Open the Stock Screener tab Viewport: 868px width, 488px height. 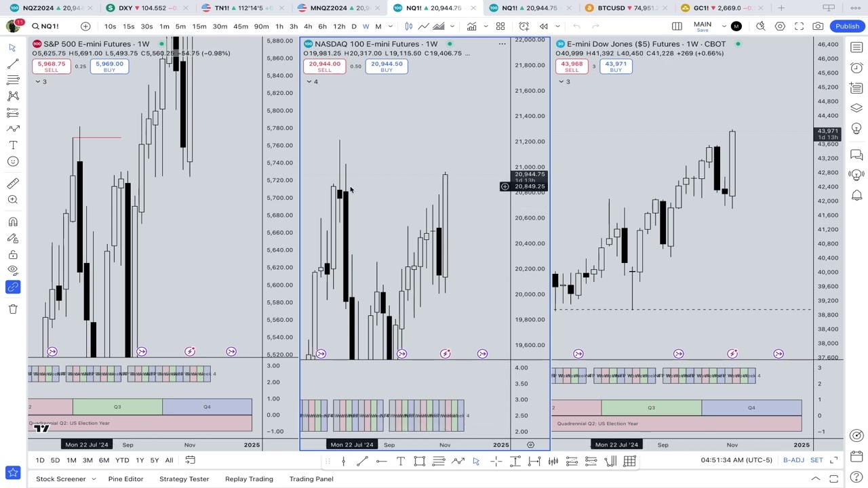[61, 479]
